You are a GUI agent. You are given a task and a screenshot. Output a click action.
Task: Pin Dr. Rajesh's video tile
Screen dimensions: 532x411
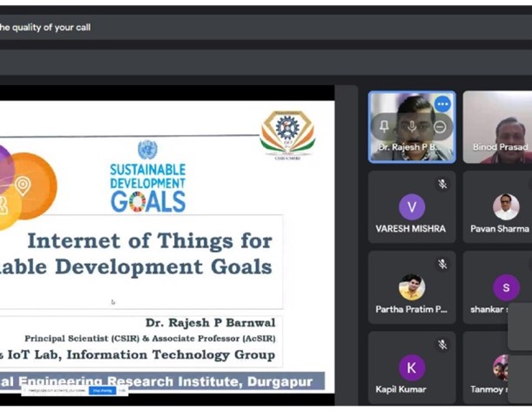[384, 127]
